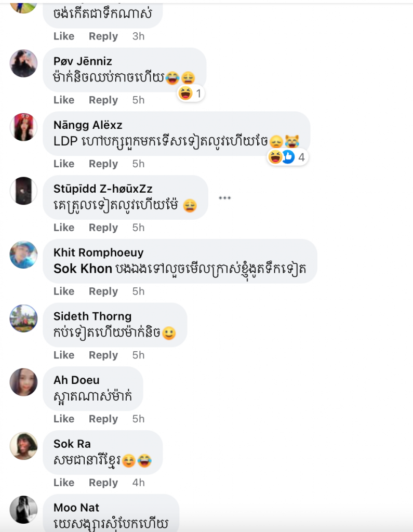Viewport: 413px width, 532px height.
Task: Open Khit Romphoeuy avatar
Action: (x=23, y=255)
